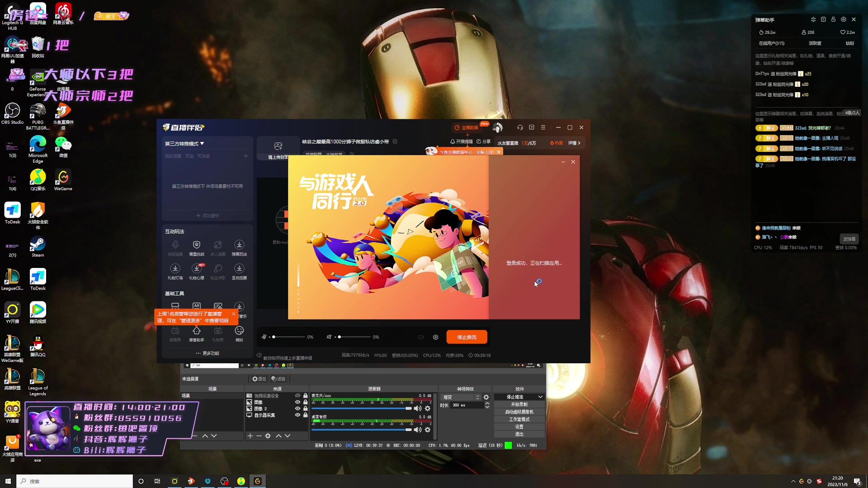
Task: Click the upload cover image icon
Action: tap(278, 146)
